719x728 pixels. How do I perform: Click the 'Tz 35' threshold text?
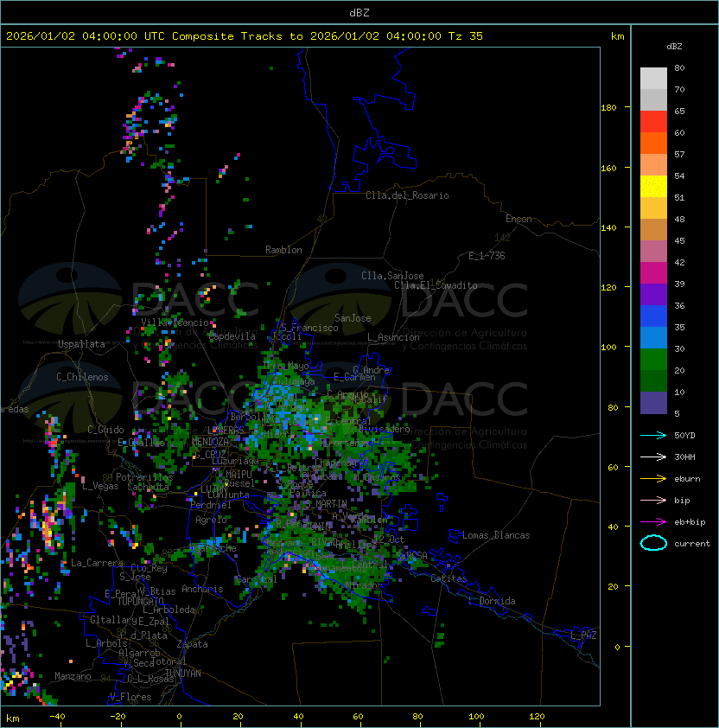pos(466,36)
